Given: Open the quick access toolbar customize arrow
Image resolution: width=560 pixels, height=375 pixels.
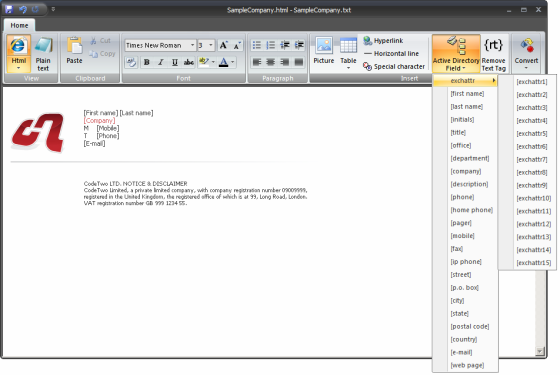Looking at the screenshot, I should [x=53, y=9].
